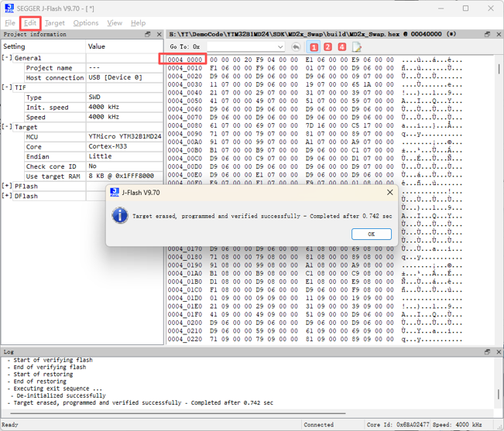Select the 4-byte data width icon
Viewport: 504px width, 431px height.
(341, 47)
